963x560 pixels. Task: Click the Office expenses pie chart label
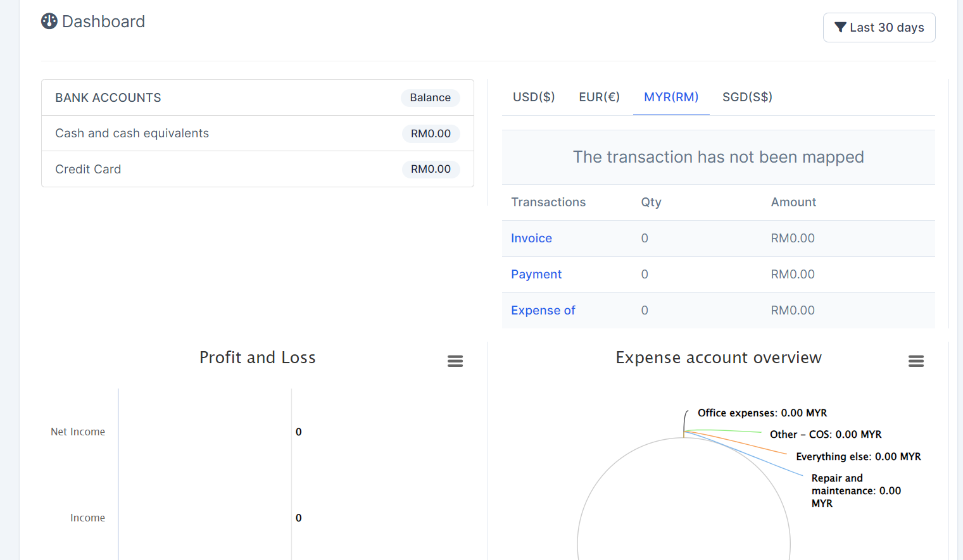[762, 413]
